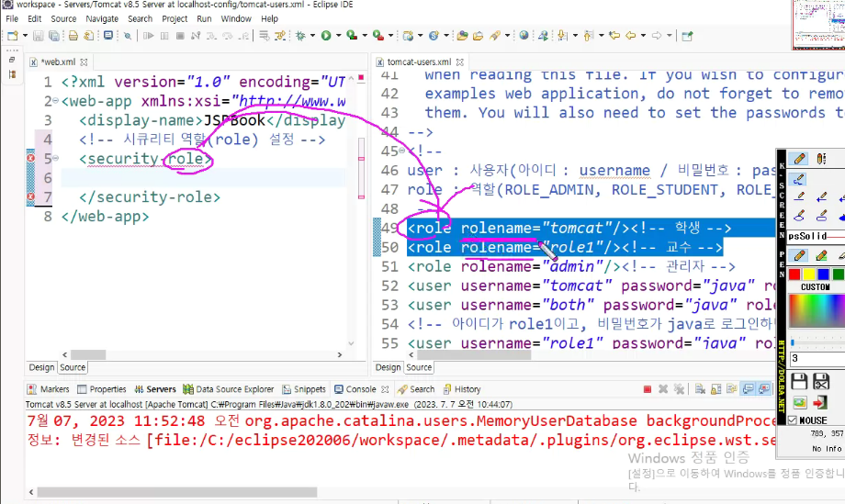The height and width of the screenshot is (504, 845).
Task: Click the pen width slider handle
Action: pos(792,342)
